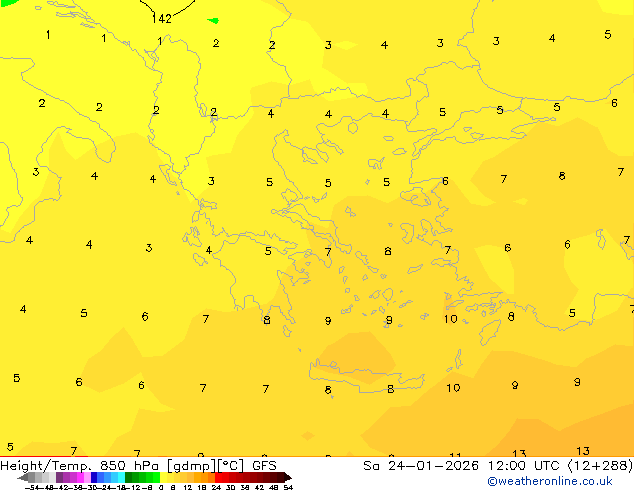Image resolution: width=634 pixels, height=490 pixels.
Task: Click the '(12+288)' forecast offset text
Action: point(601,466)
